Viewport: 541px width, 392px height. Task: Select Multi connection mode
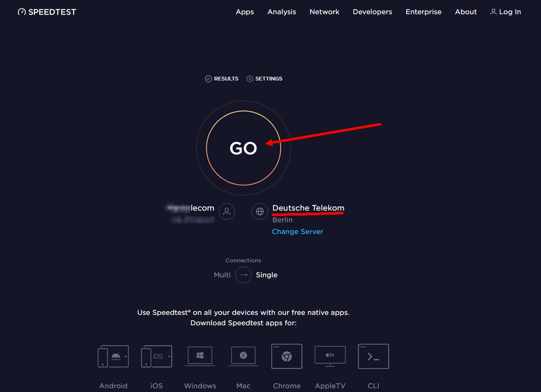tap(222, 275)
